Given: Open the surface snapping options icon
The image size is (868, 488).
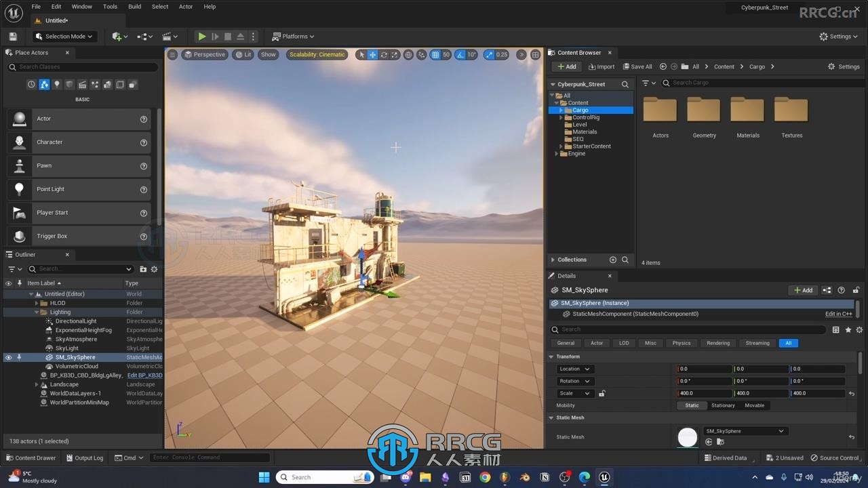Looking at the screenshot, I should tap(421, 55).
